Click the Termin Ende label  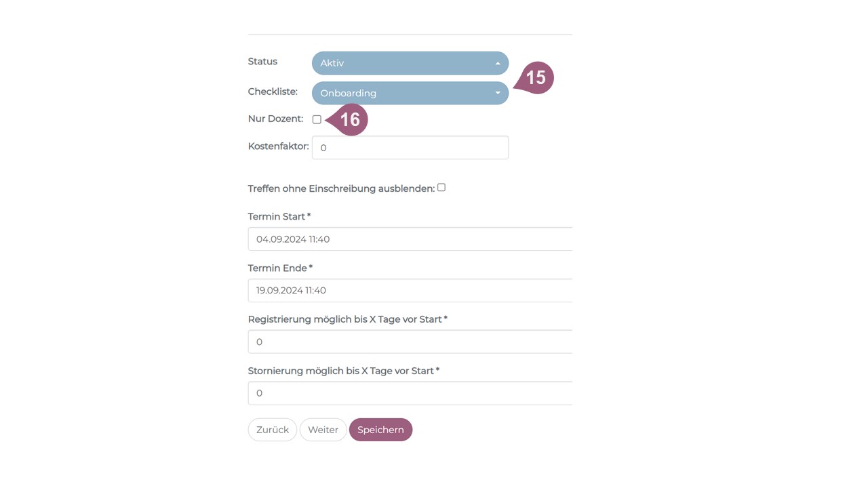click(280, 268)
